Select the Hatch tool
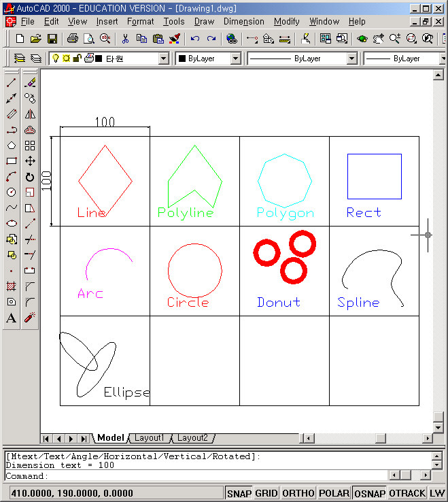Image resolution: width=448 pixels, height=502 pixels. click(x=12, y=286)
